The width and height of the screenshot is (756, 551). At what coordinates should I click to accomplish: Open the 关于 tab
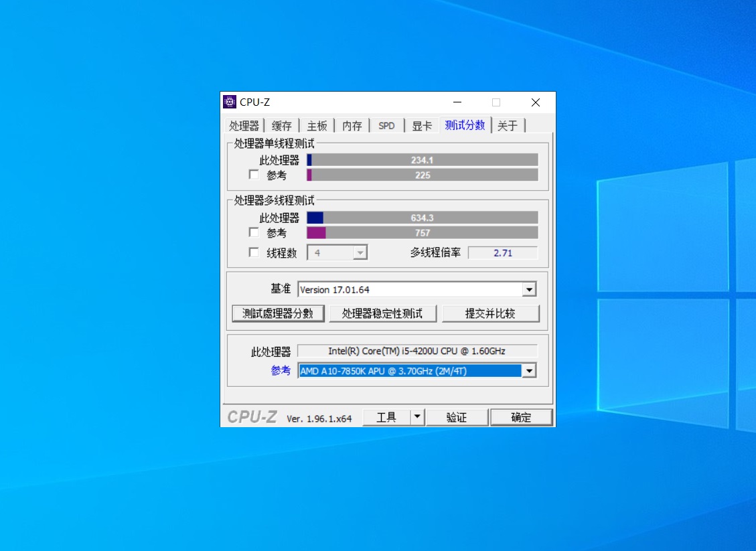(x=508, y=126)
